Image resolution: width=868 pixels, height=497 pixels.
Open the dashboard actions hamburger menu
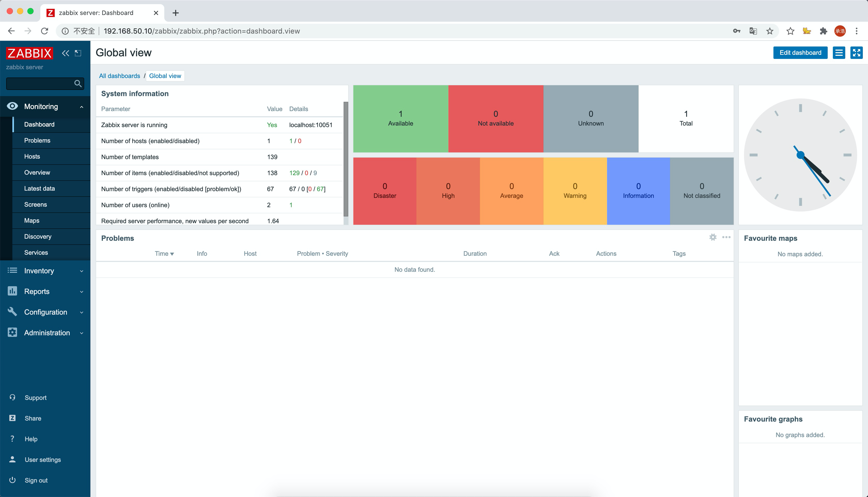click(839, 53)
